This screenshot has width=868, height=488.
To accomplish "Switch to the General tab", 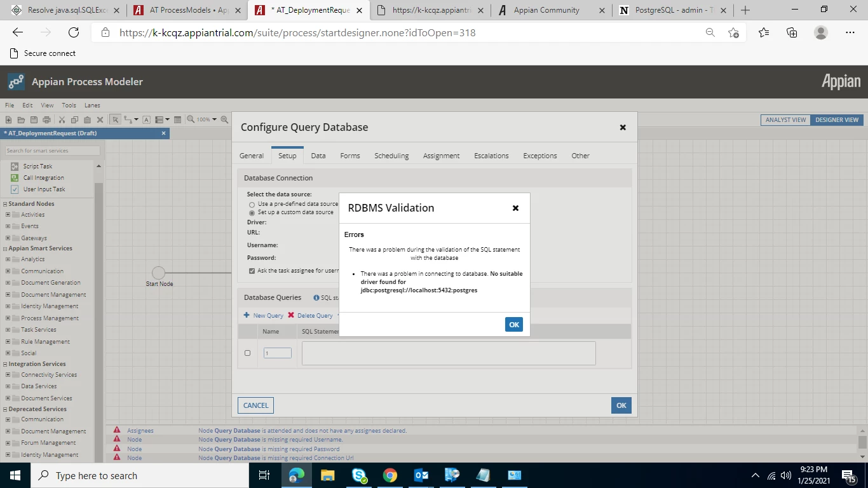I will tap(252, 156).
